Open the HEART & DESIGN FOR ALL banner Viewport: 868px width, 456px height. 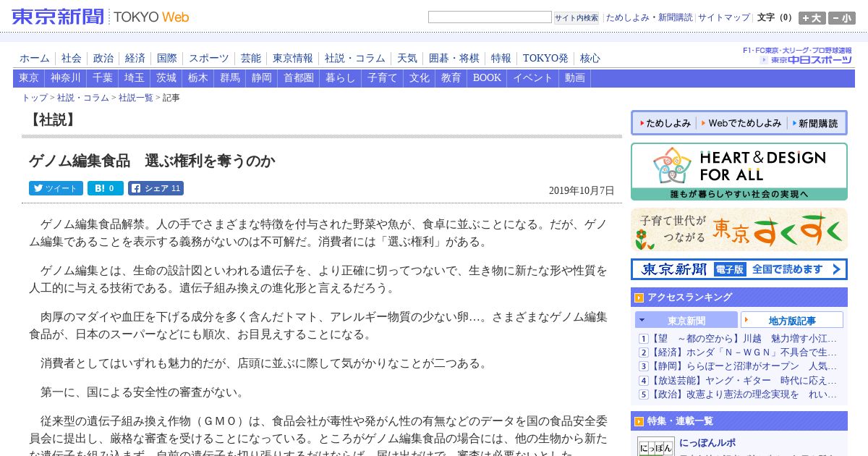[739, 172]
